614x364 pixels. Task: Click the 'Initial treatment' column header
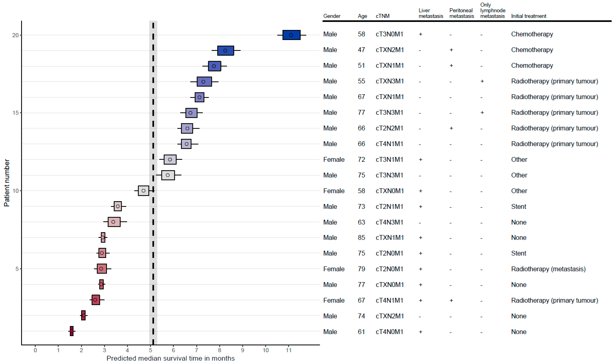[x=529, y=16]
